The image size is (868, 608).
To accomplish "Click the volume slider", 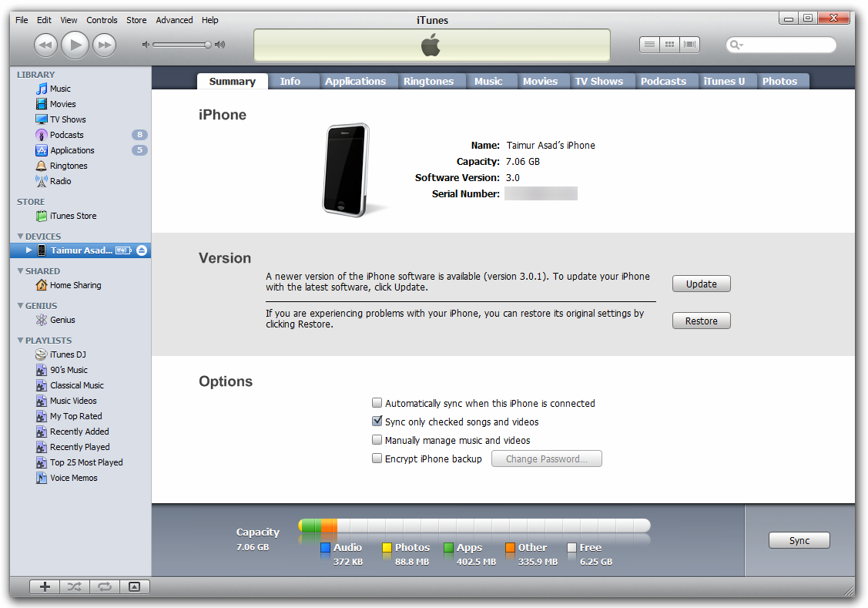I will pos(181,45).
